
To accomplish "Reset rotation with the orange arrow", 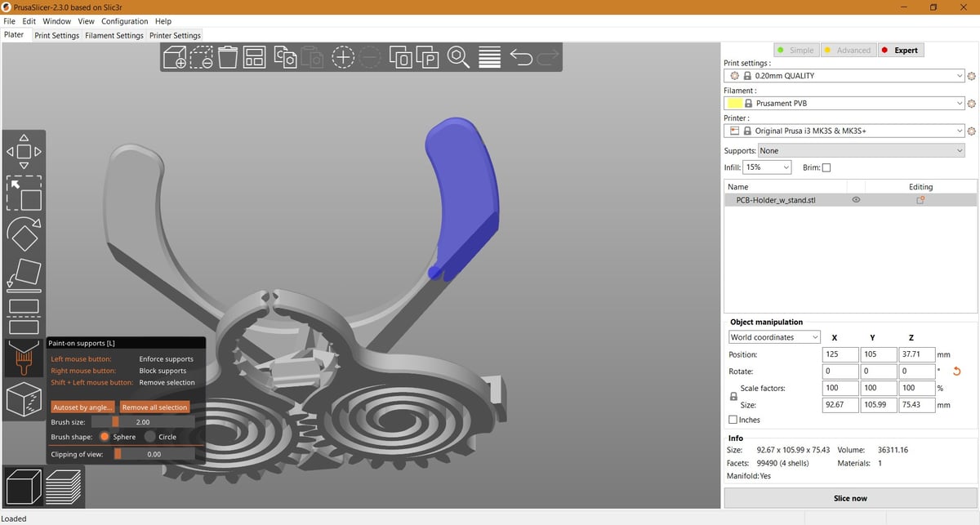I will (x=958, y=372).
